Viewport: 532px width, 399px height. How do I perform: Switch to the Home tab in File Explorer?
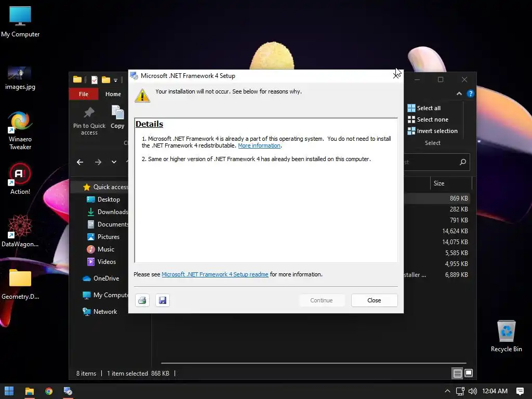point(113,94)
